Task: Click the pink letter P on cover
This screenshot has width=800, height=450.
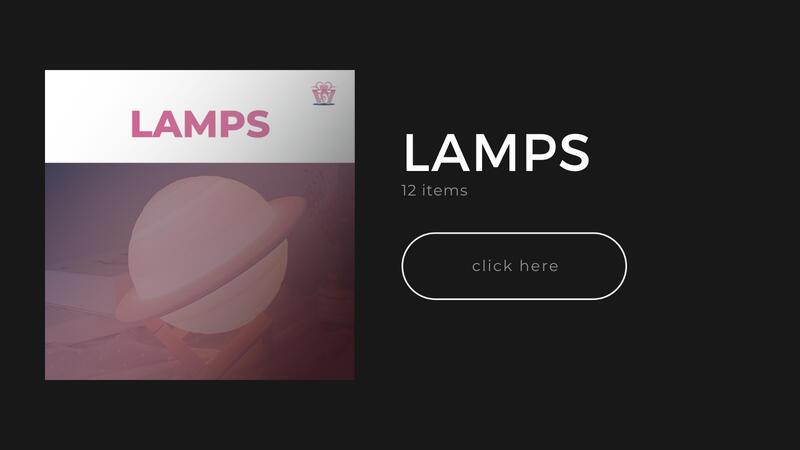Action: (232, 124)
